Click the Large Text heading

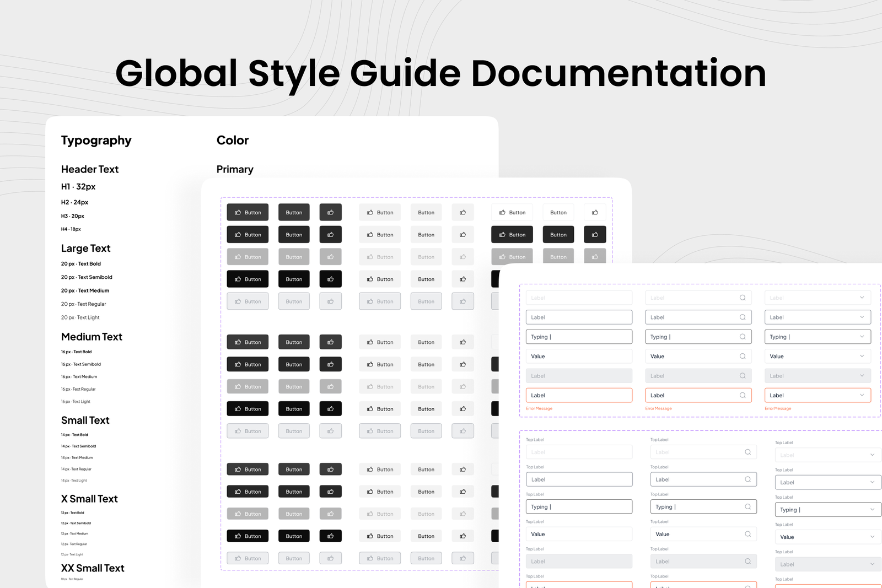86,249
